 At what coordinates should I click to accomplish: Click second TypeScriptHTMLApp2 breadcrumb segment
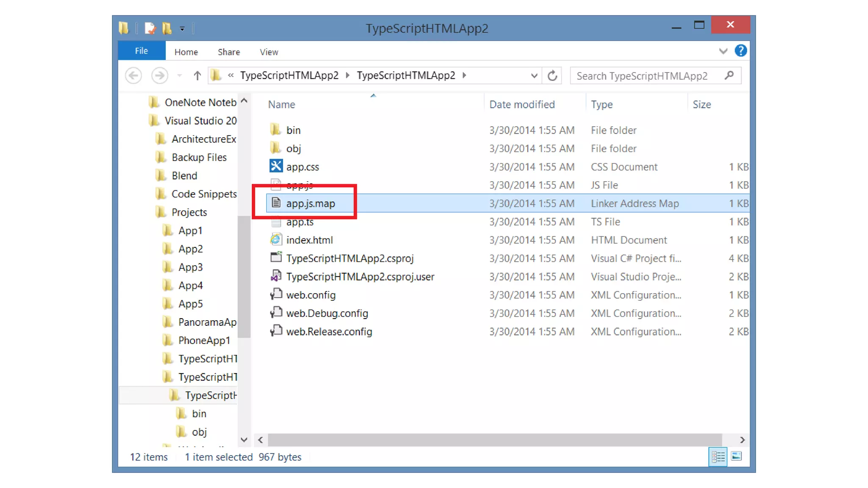[x=406, y=75]
